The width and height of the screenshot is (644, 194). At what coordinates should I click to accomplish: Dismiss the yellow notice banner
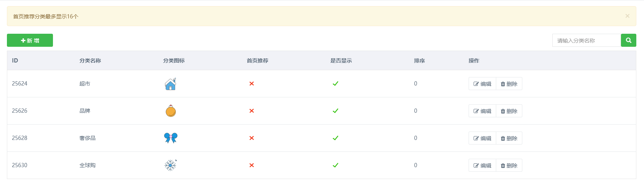627,16
